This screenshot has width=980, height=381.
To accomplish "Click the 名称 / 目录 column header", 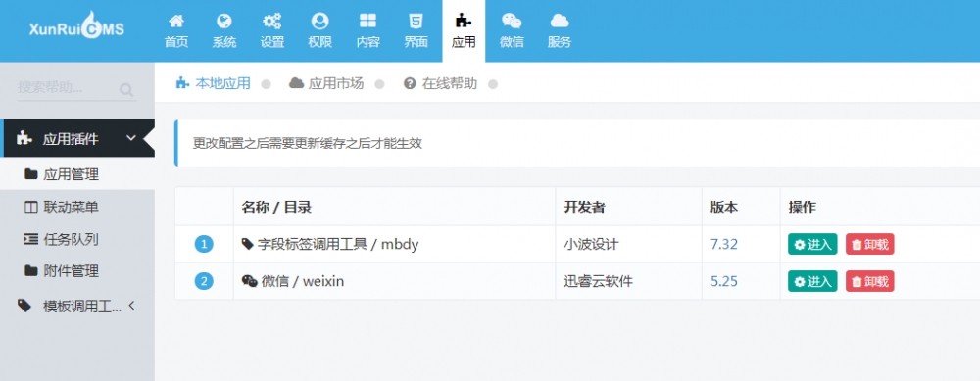I will point(276,208).
